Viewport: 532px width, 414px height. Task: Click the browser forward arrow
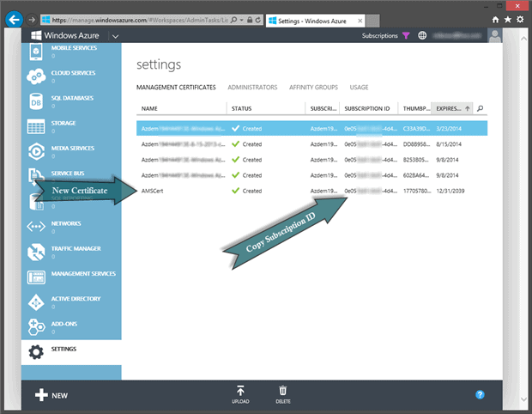point(32,20)
